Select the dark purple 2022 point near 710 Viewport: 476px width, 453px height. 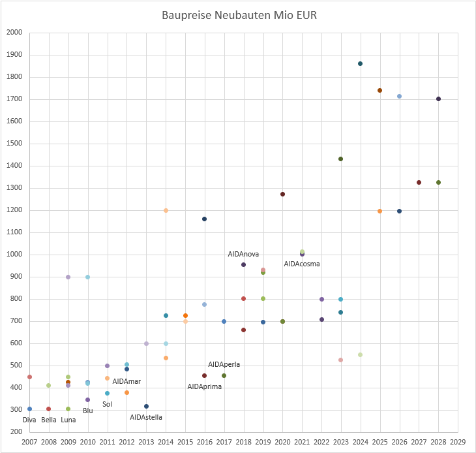coord(321,319)
